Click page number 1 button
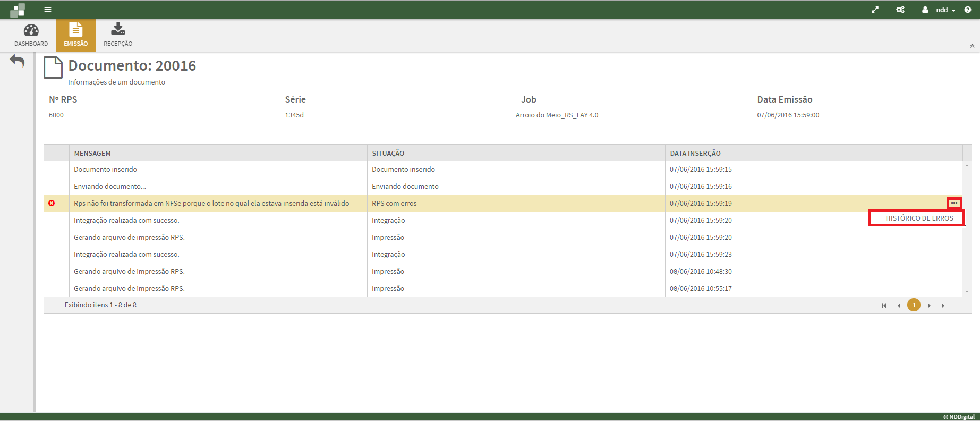The image size is (980, 421). click(914, 305)
